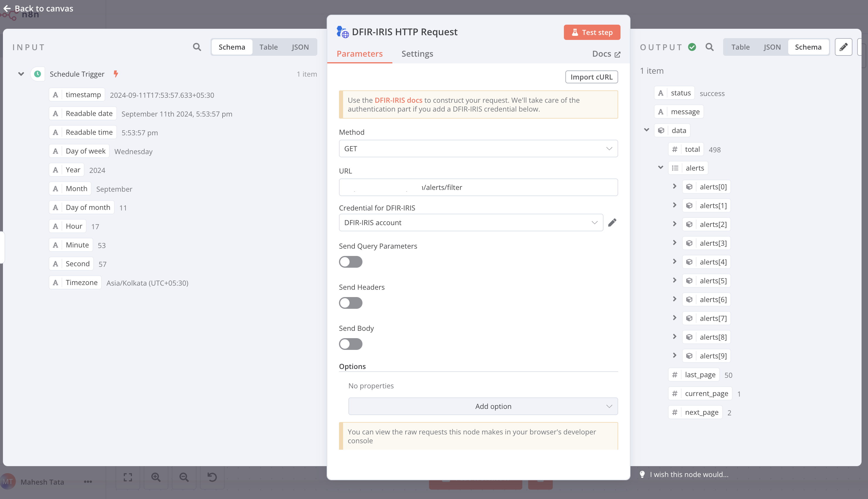This screenshot has width=868, height=499.
Task: Switch to the Settings tab
Action: 417,54
